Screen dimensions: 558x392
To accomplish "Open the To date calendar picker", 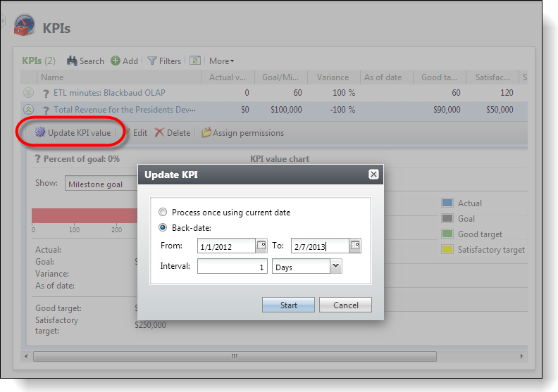I will coord(355,246).
